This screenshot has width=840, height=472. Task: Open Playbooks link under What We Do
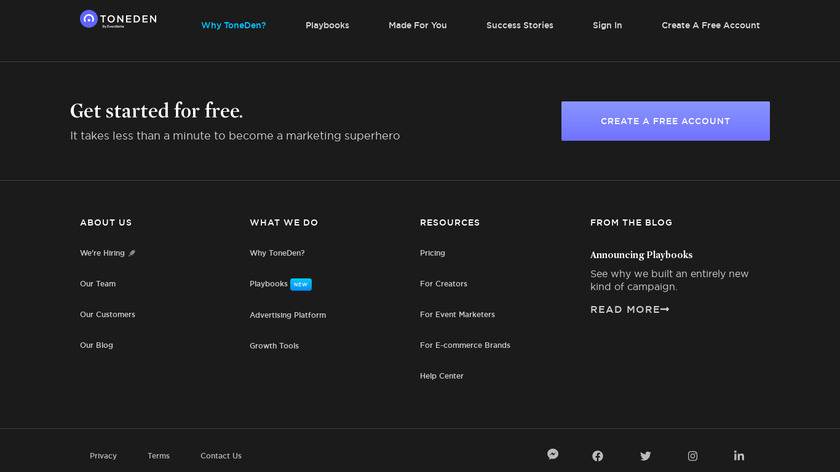click(268, 283)
